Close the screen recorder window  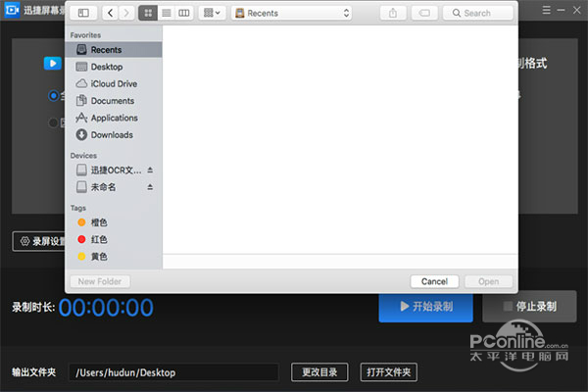click(x=577, y=10)
